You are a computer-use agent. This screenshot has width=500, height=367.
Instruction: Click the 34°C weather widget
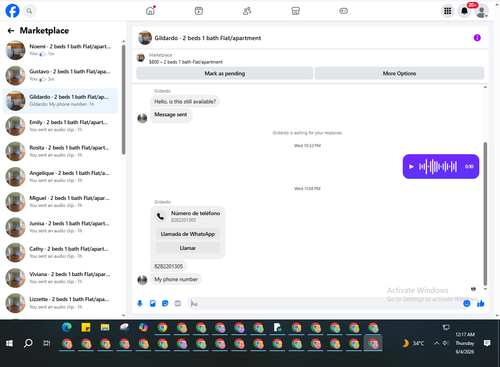(413, 343)
